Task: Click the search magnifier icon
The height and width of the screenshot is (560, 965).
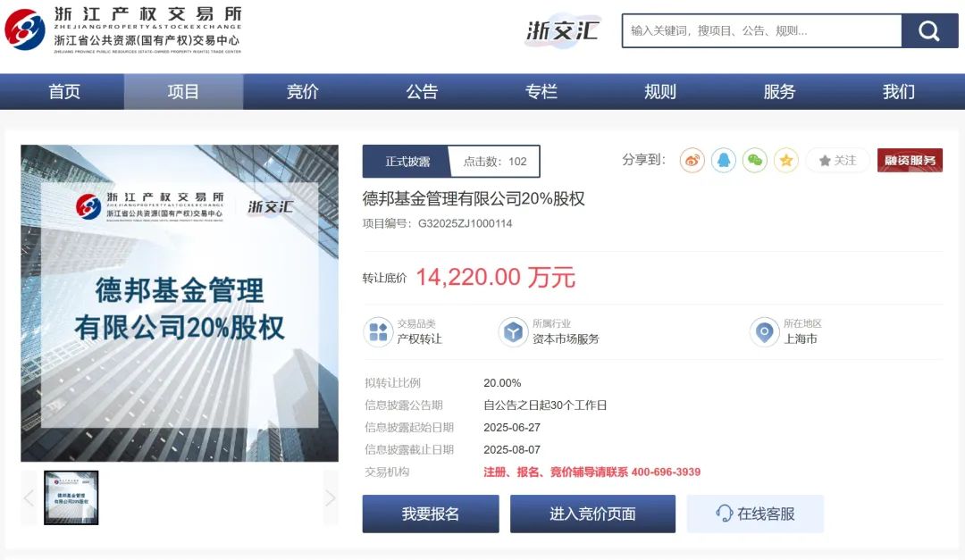Action: pos(929,30)
